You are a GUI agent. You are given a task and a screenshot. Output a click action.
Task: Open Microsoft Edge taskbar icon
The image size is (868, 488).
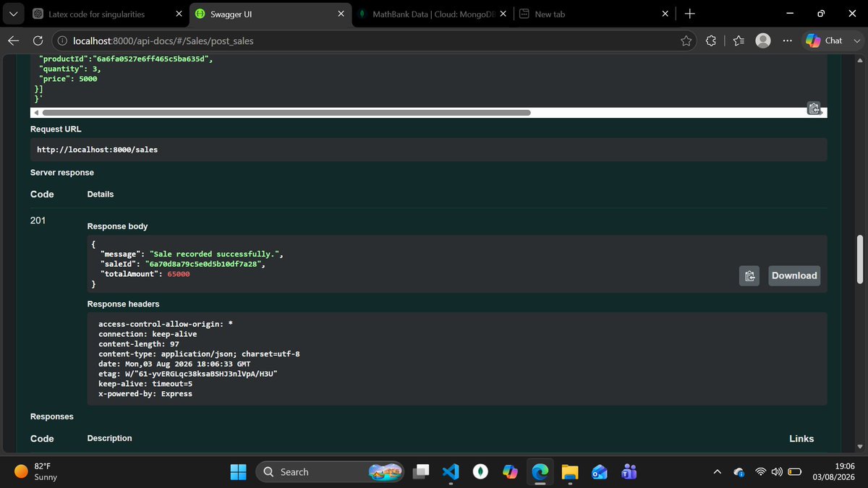pyautogui.click(x=540, y=472)
